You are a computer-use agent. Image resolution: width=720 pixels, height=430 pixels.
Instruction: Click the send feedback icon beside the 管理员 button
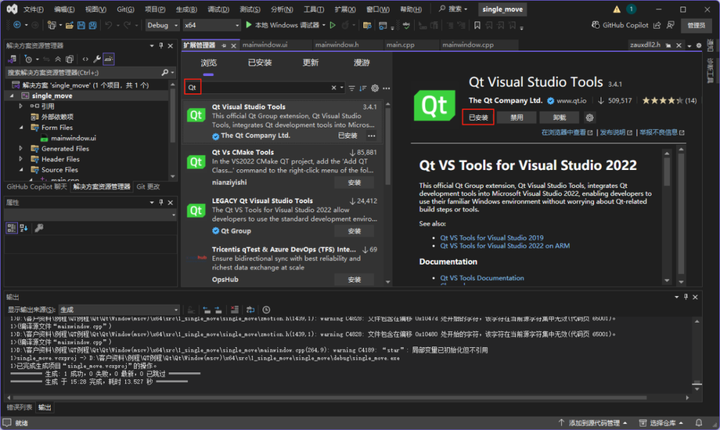(670, 25)
